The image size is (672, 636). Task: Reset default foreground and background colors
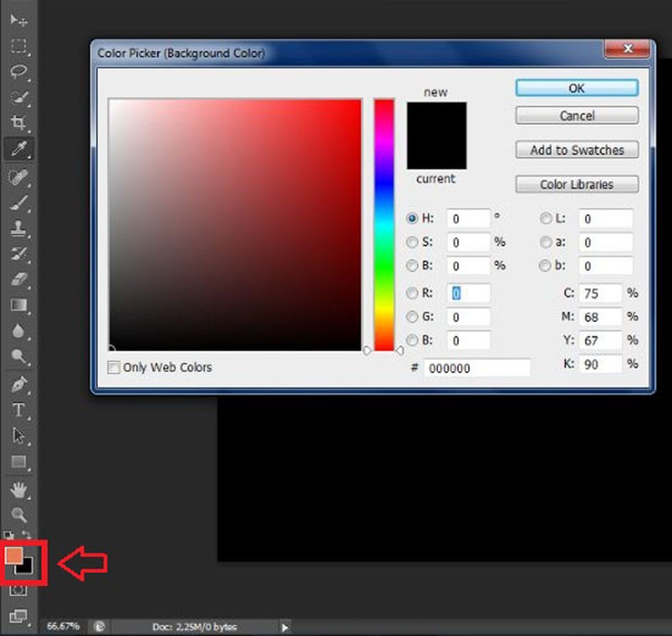[8, 534]
